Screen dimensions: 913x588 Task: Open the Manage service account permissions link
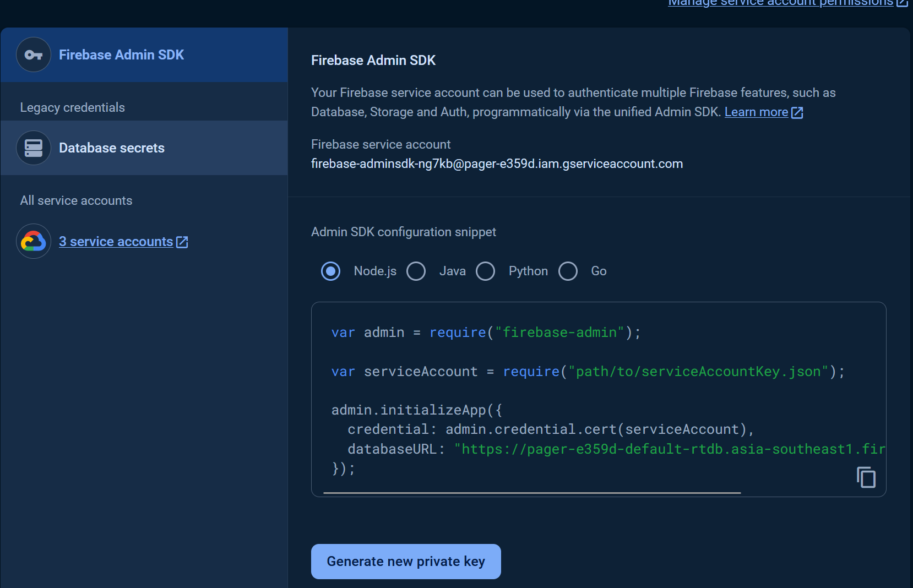tap(780, 3)
